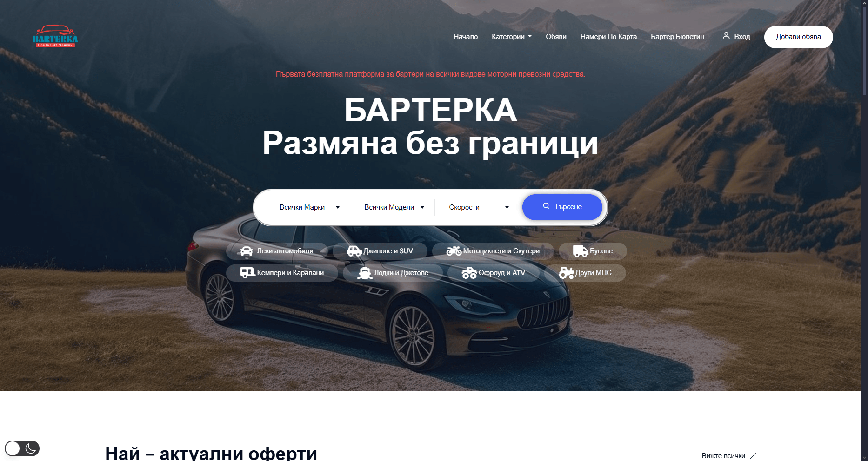Click the user icon next to Вход

click(x=726, y=36)
